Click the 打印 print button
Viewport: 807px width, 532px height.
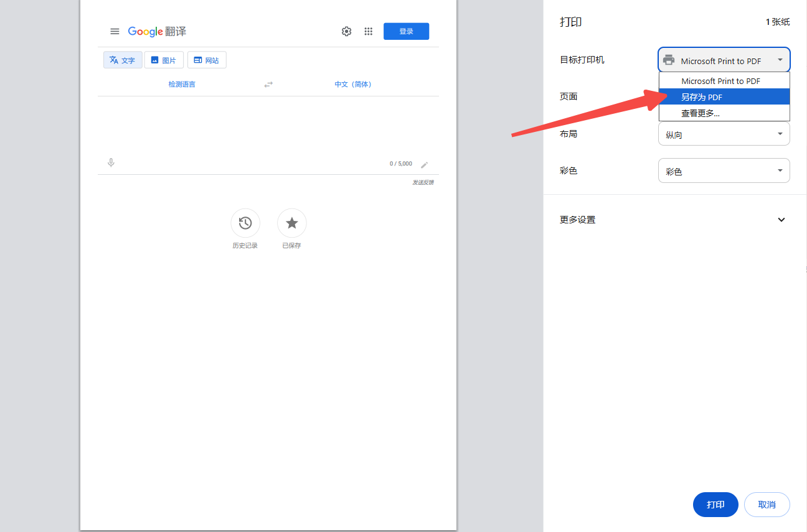coord(715,505)
